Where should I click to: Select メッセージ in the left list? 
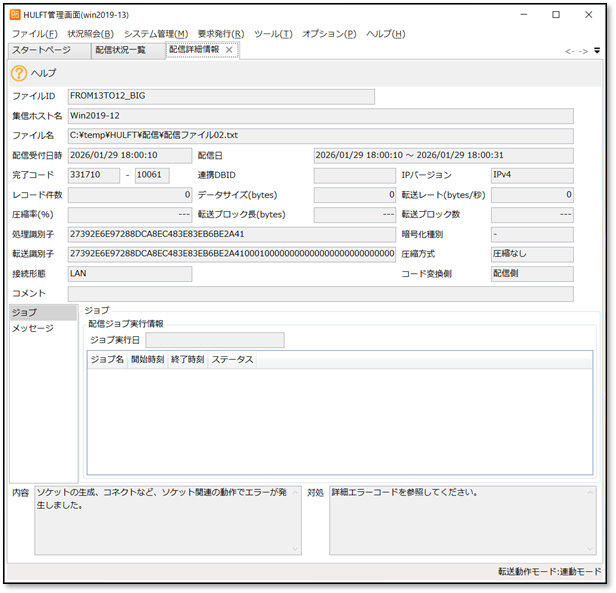32,328
